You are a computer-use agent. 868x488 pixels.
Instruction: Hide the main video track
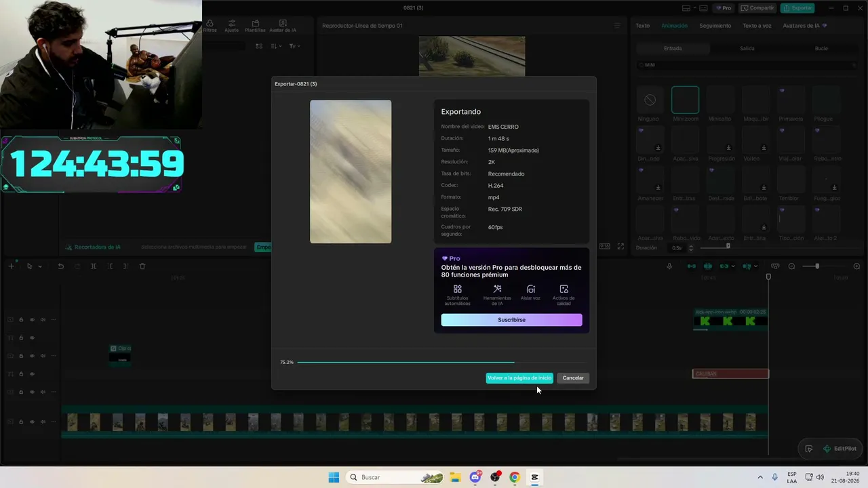point(32,422)
